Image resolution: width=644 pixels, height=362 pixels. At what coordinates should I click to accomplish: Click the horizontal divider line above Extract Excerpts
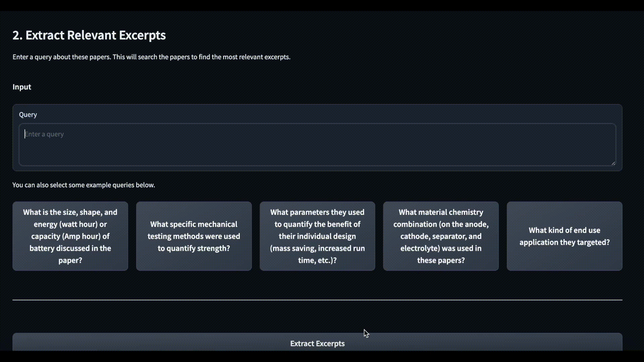coord(317,300)
